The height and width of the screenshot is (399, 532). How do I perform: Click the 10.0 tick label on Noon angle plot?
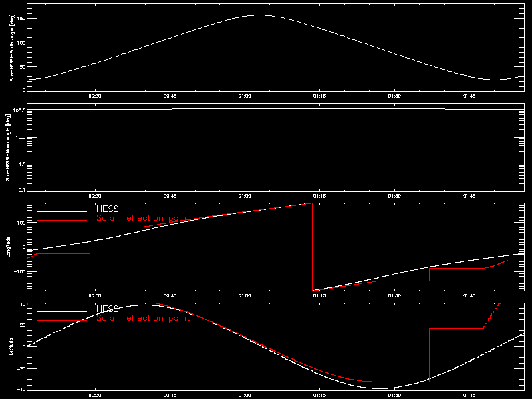click(21, 138)
